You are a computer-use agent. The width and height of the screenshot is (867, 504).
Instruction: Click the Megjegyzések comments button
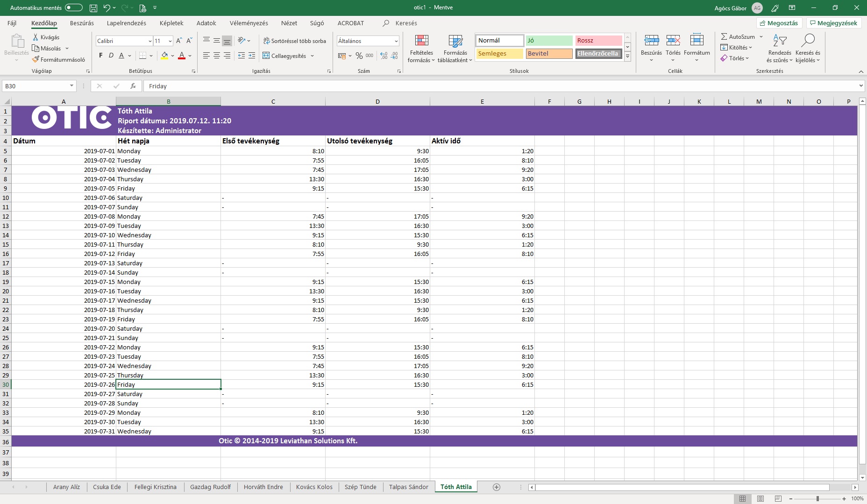click(x=833, y=23)
